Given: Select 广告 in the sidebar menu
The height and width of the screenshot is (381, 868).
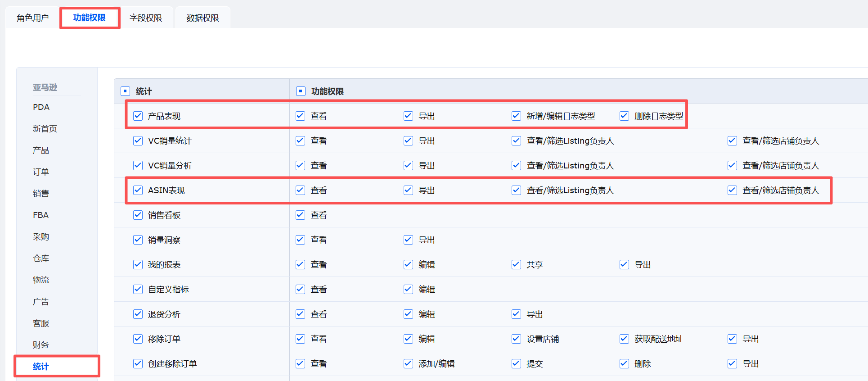Looking at the screenshot, I should click(x=41, y=302).
